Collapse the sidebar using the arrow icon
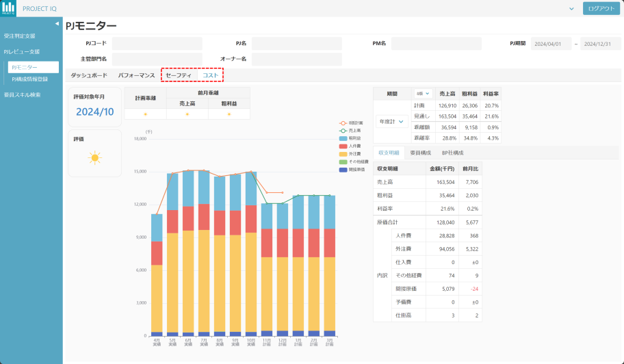624x364 pixels. pos(57,23)
